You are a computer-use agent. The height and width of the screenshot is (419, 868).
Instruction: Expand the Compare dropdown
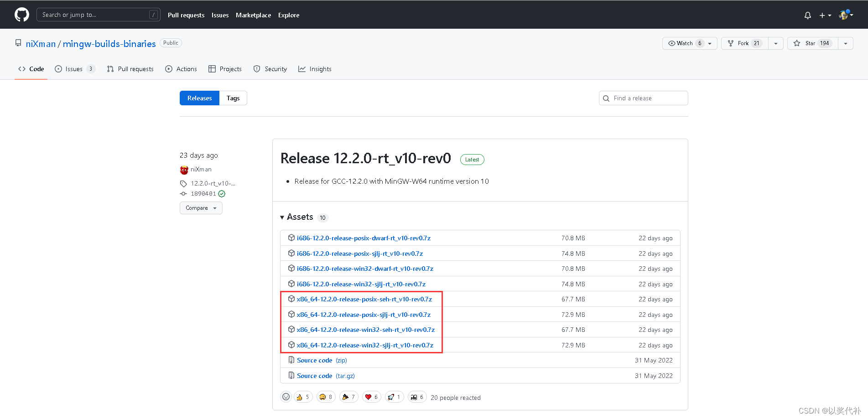[x=201, y=208]
